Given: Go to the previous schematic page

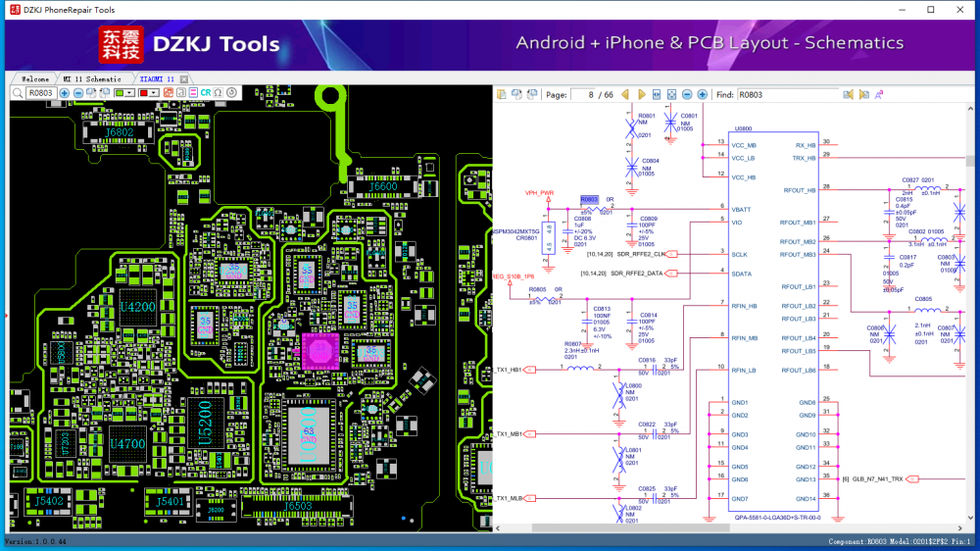Looking at the screenshot, I should [x=625, y=94].
